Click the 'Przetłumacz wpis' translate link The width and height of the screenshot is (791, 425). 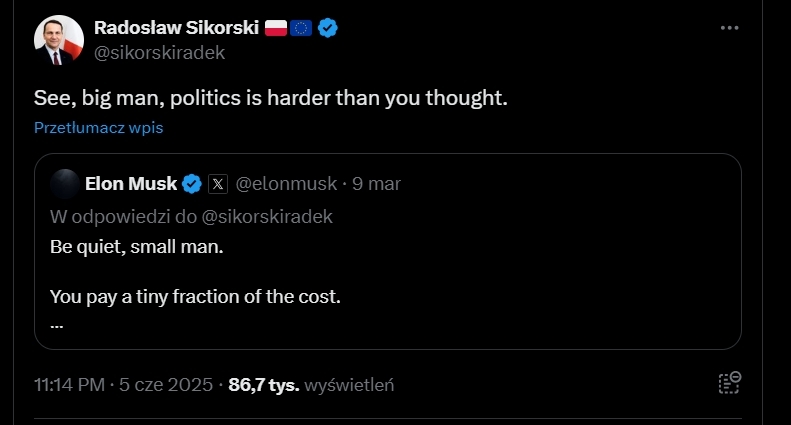pos(98,128)
